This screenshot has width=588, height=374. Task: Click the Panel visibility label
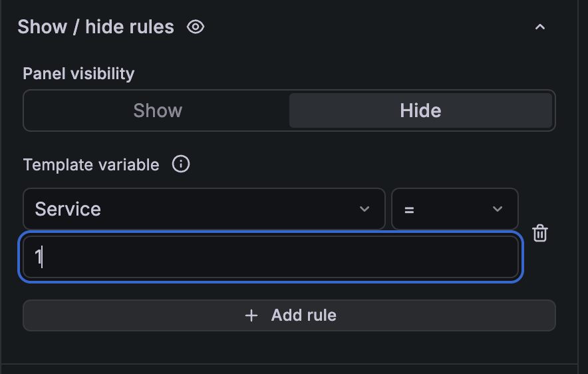[x=78, y=73]
